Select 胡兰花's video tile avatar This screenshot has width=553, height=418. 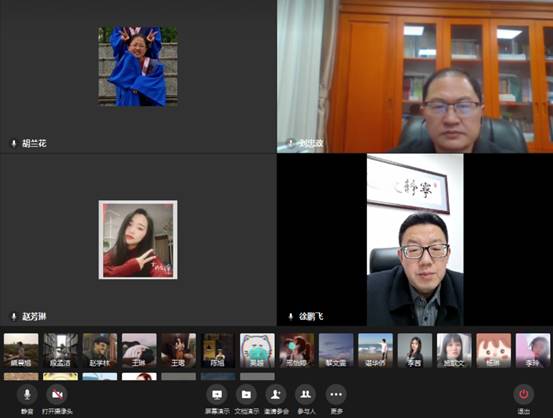(x=138, y=66)
